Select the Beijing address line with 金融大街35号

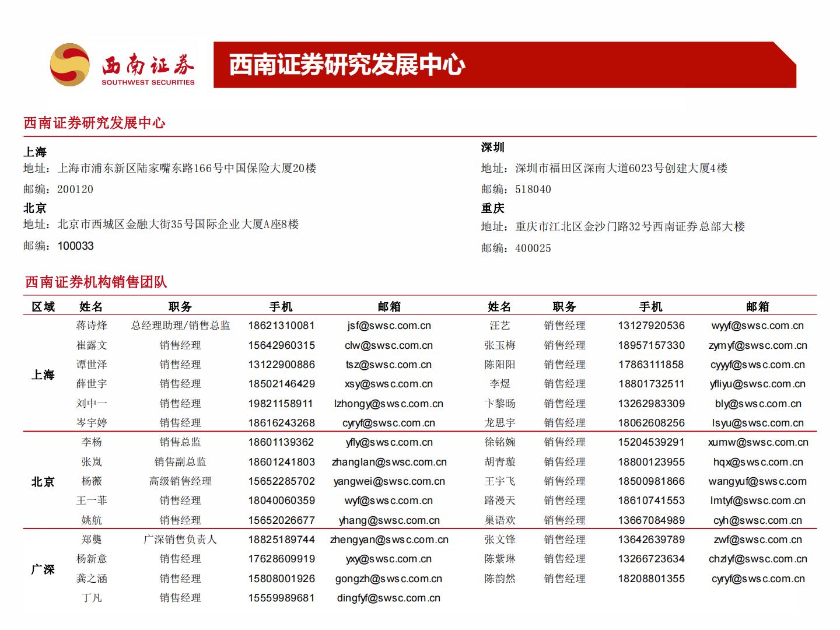[161, 225]
